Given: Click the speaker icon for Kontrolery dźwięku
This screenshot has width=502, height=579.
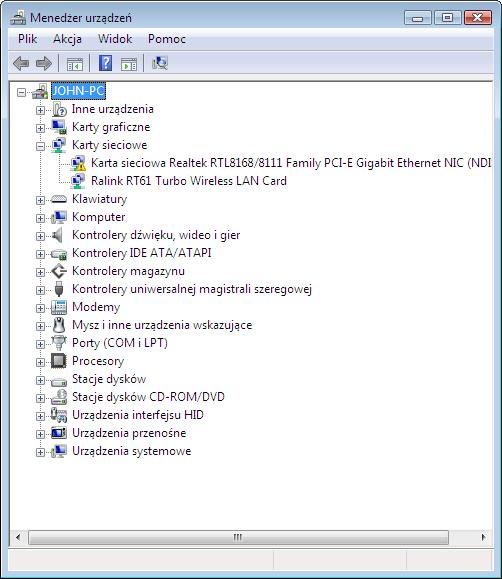Looking at the screenshot, I should tap(58, 235).
